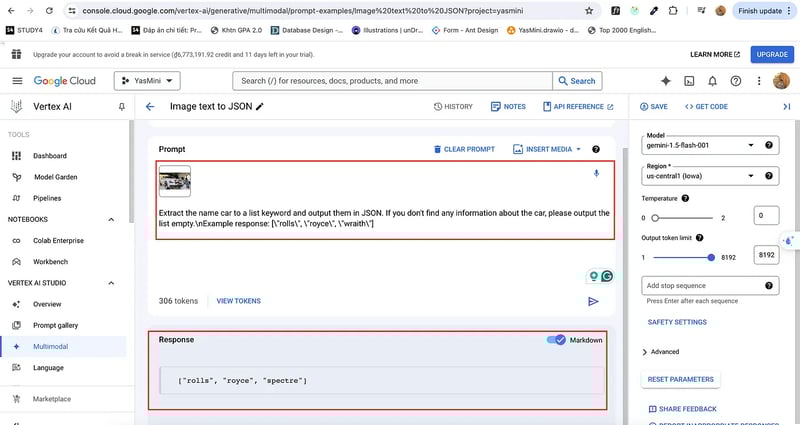Viewport: 800px width, 425px height.
Task: Toggle the Markdown switch in Response
Action: coord(557,340)
